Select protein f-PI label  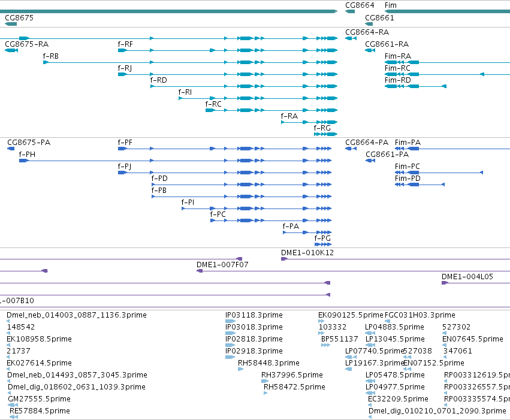pyautogui.click(x=188, y=203)
